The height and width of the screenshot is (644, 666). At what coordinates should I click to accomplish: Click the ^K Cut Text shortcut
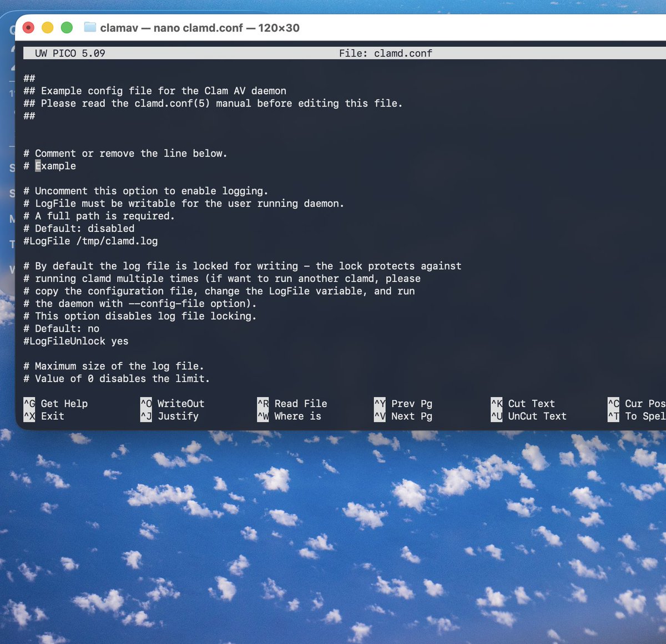(x=523, y=404)
